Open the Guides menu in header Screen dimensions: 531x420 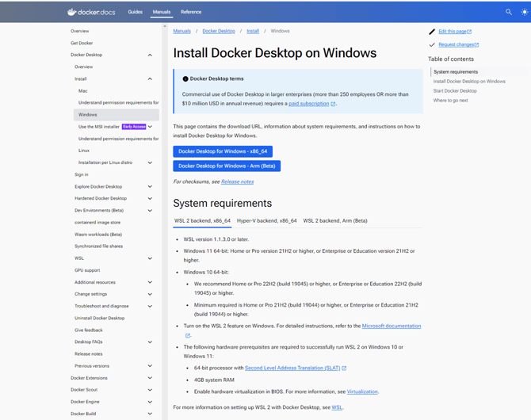136,12
